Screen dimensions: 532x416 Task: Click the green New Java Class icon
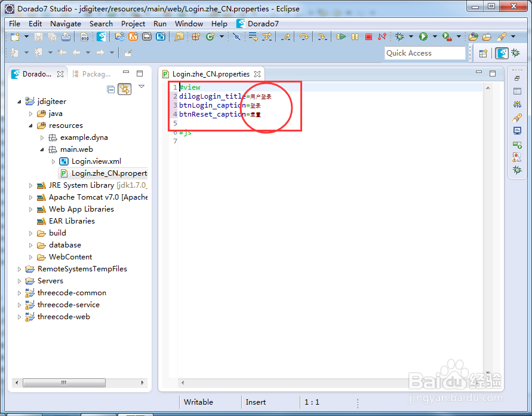point(210,36)
